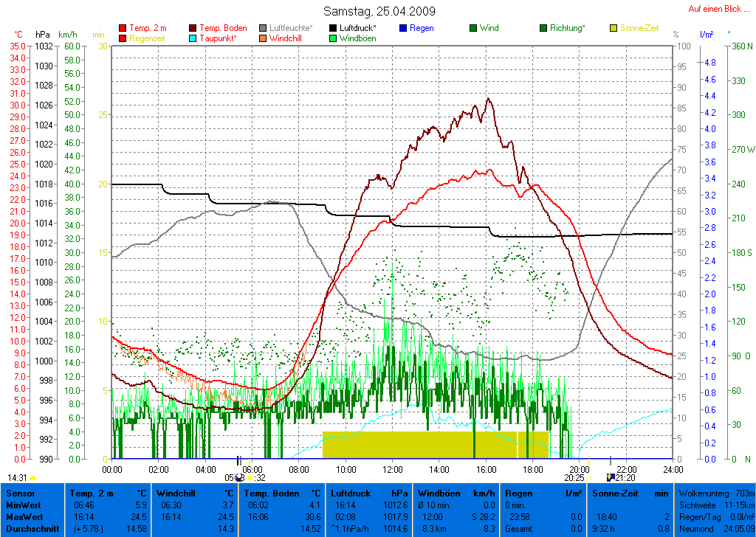Select the 'Luftdruck' column header in table
756x537 pixels.
(x=348, y=492)
